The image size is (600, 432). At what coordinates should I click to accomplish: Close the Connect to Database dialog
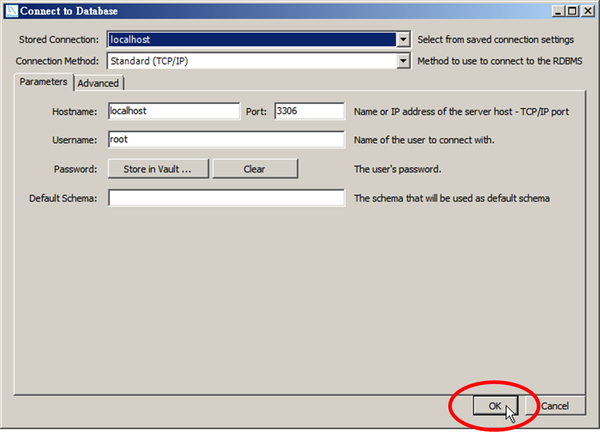(587, 11)
